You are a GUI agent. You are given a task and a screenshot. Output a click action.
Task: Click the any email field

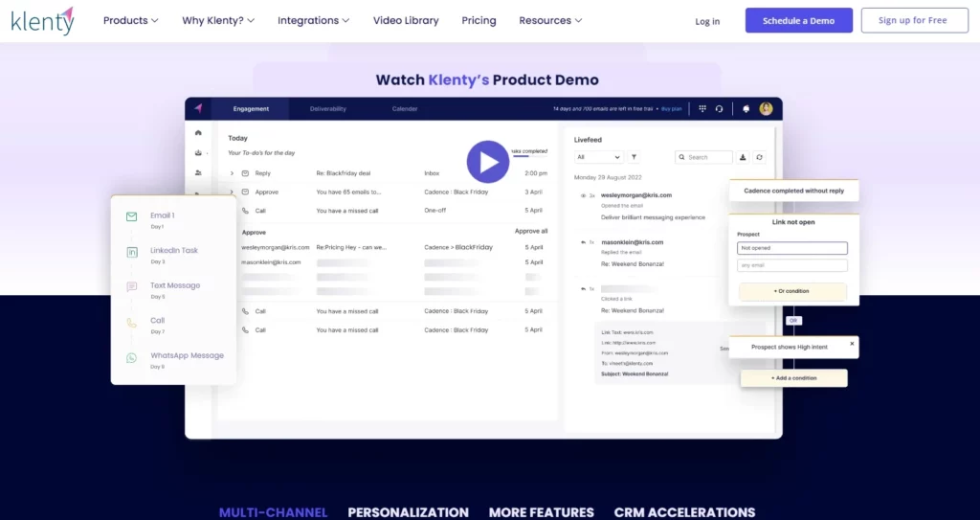click(791, 265)
